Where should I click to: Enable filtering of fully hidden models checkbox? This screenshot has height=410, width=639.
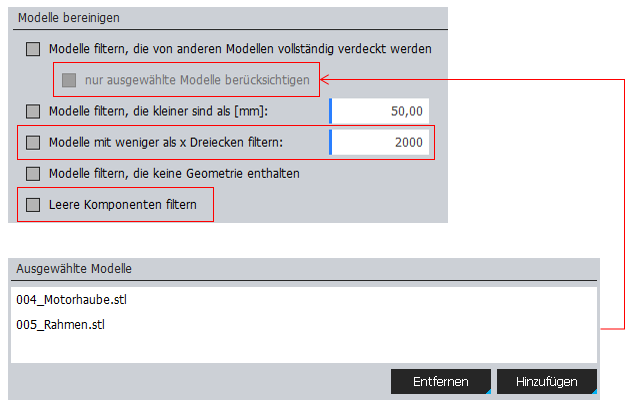tap(33, 48)
